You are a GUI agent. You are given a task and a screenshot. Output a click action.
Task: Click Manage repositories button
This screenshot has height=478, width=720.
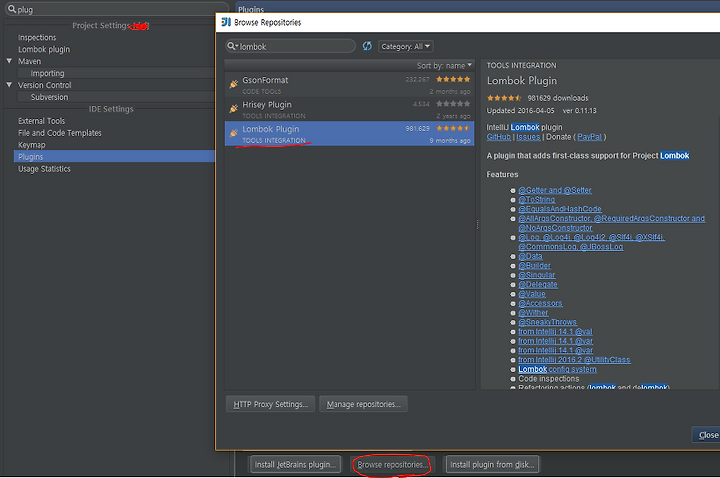(363, 404)
